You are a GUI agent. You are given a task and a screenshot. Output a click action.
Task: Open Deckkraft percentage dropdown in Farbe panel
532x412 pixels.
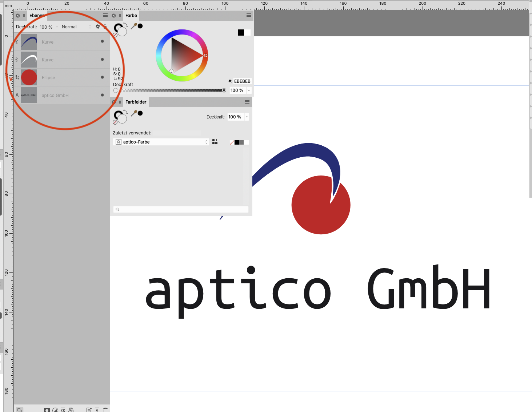[249, 90]
